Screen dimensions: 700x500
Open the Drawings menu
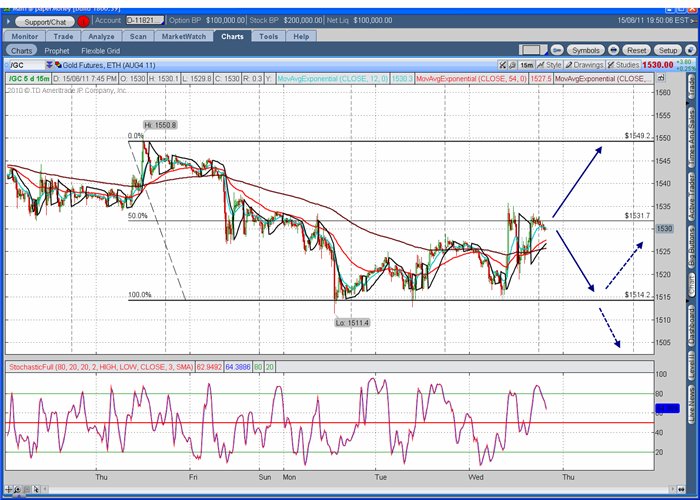click(x=584, y=65)
